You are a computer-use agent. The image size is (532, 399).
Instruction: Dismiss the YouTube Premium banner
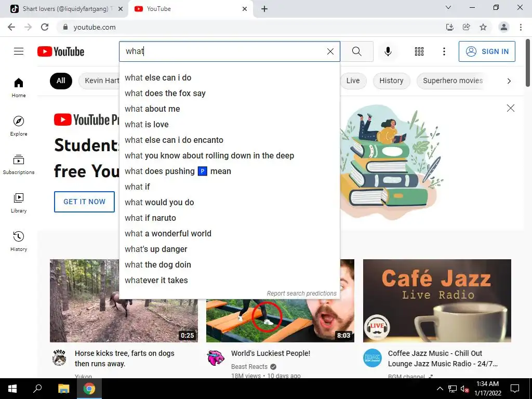[x=510, y=108]
